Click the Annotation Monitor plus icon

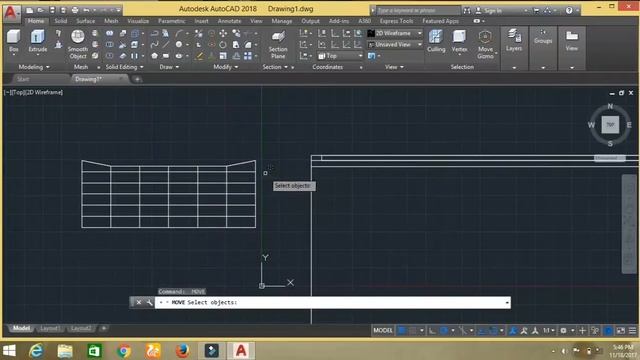point(582,331)
